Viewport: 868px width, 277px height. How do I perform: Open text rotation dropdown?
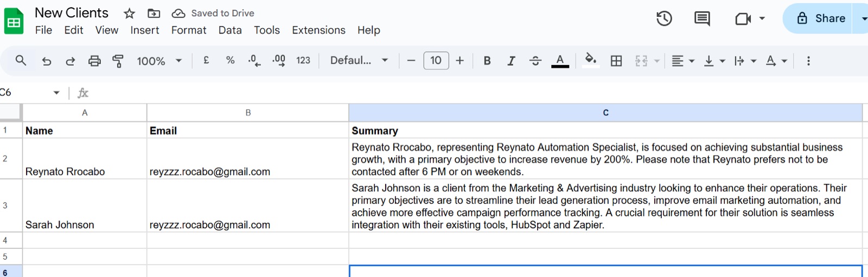pyautogui.click(x=776, y=61)
